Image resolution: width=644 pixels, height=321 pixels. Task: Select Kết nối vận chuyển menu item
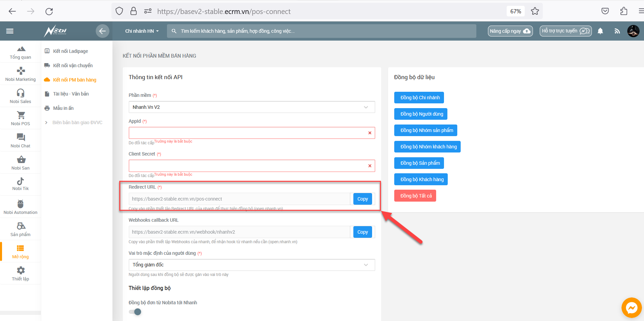[73, 65]
